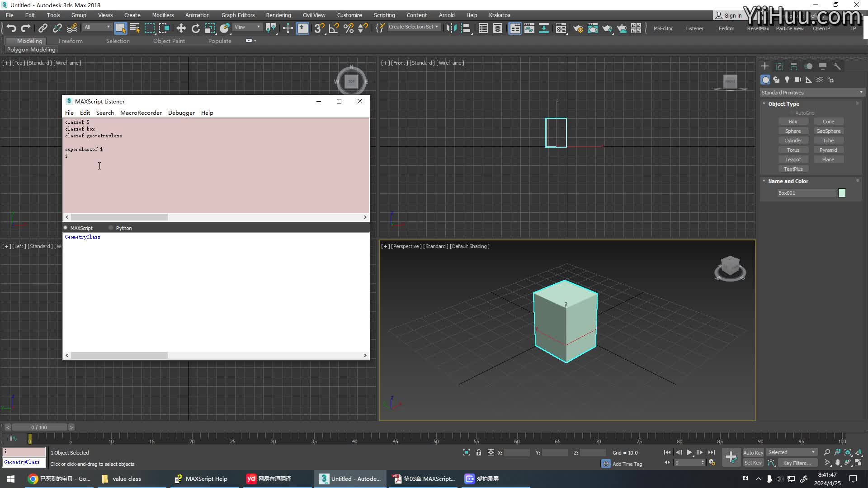Toggle Angle Snap button

point(334,28)
